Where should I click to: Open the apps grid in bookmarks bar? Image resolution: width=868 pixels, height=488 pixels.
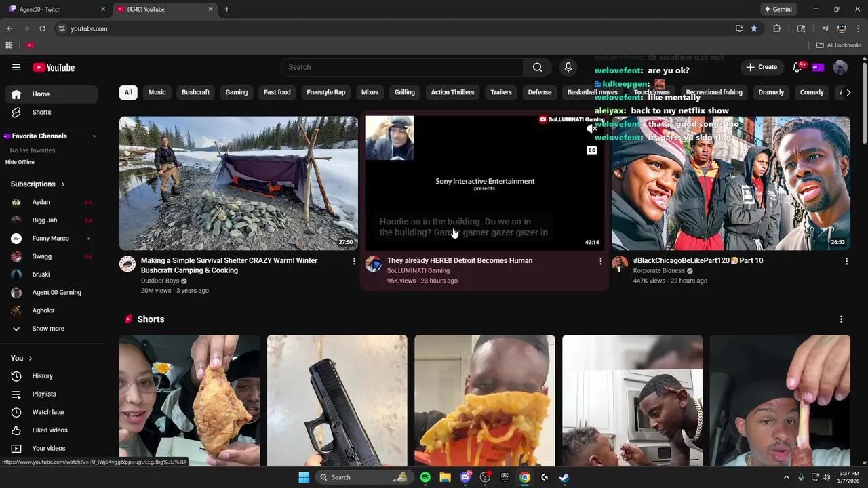[x=9, y=45]
